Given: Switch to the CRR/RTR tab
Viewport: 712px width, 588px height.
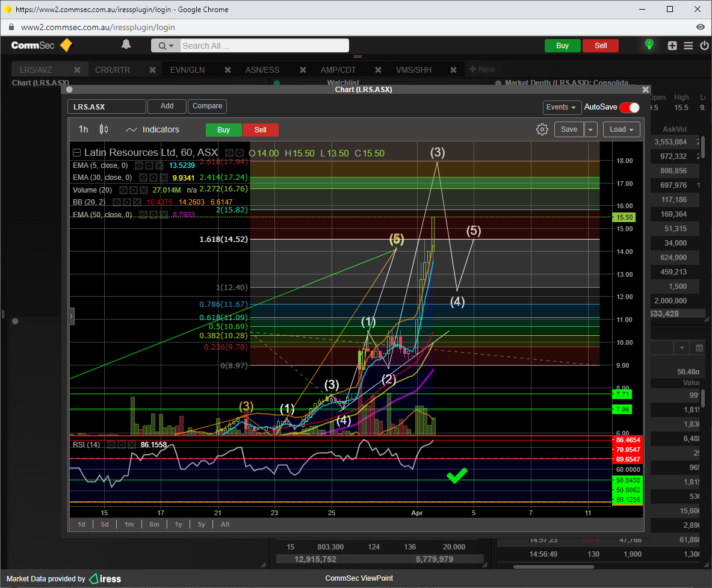Looking at the screenshot, I should pyautogui.click(x=113, y=70).
